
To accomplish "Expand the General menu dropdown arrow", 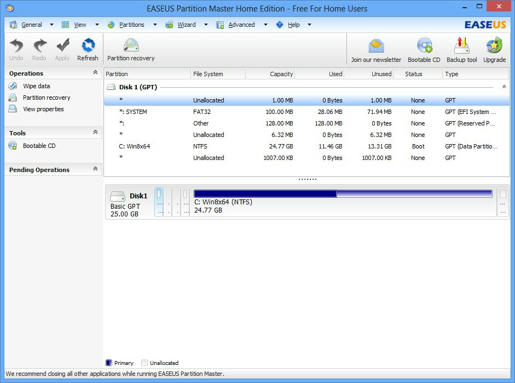I will point(52,25).
